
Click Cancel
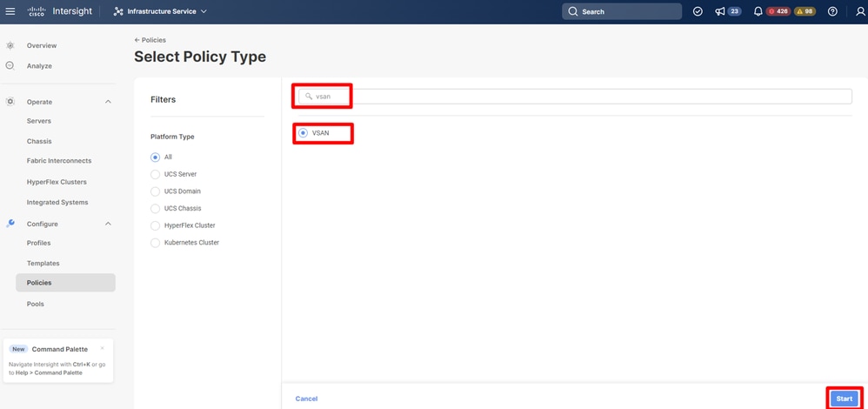tap(307, 399)
